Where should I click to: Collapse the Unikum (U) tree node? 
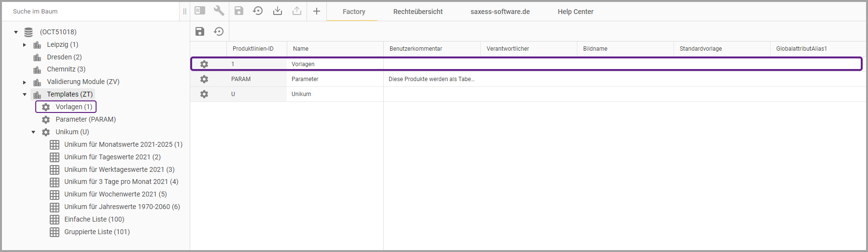(33, 132)
